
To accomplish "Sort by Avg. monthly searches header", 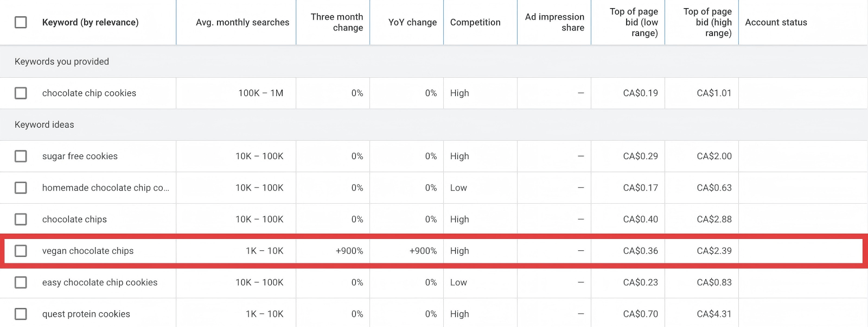I will pos(242,22).
